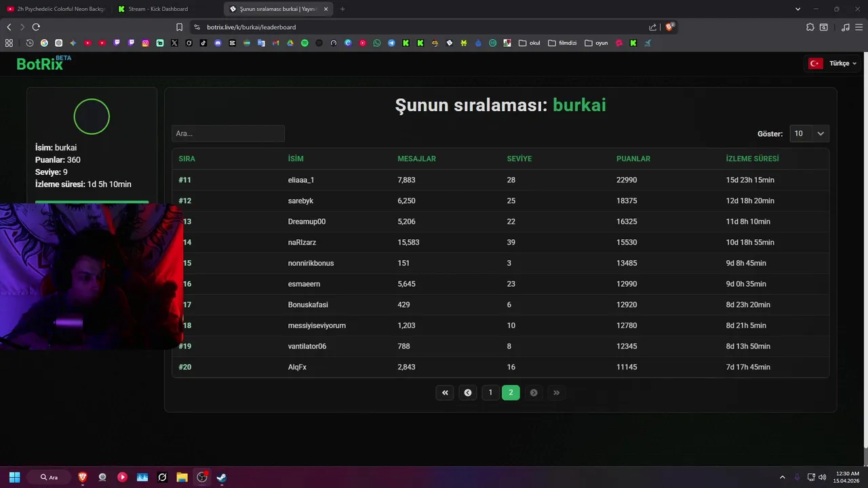The image size is (868, 488).
Task: Open the okul bookmarks folder
Action: click(x=530, y=43)
